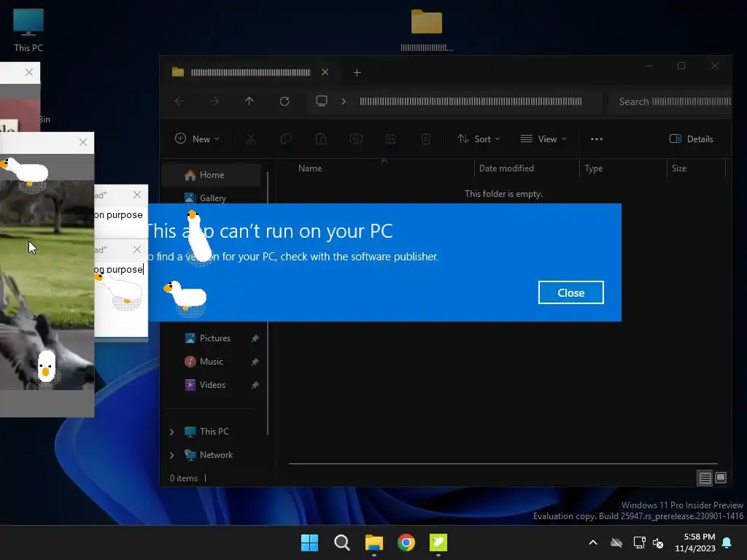This screenshot has height=560, width=747.
Task: Expand Network in navigation tree
Action: (x=172, y=455)
